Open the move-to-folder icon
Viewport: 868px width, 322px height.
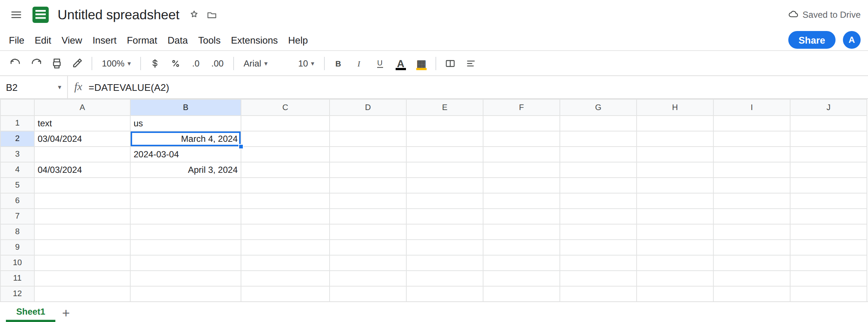212,15
